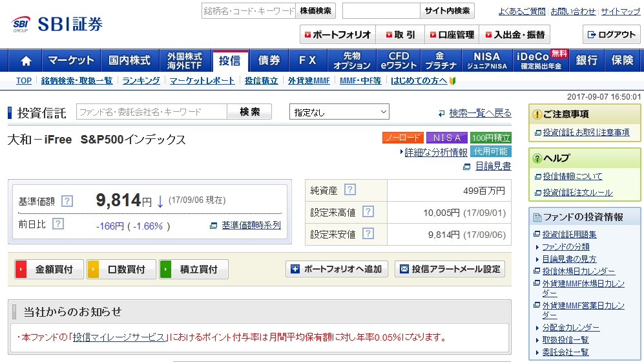Screen dimensions: 644x362
Task: Click the 代用可能 blue badge
Action: [x=491, y=152]
